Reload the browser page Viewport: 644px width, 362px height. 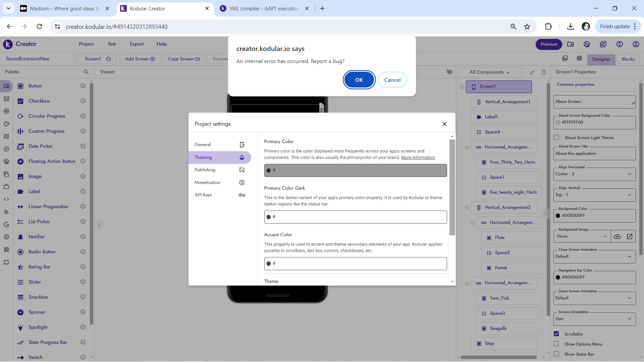(40, 26)
